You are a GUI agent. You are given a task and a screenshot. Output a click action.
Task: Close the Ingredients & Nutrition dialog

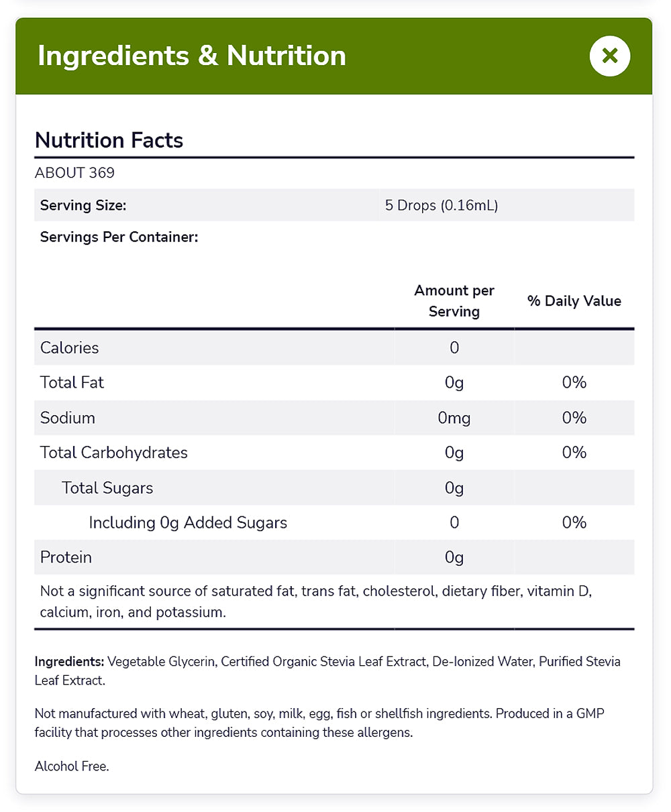pyautogui.click(x=609, y=56)
